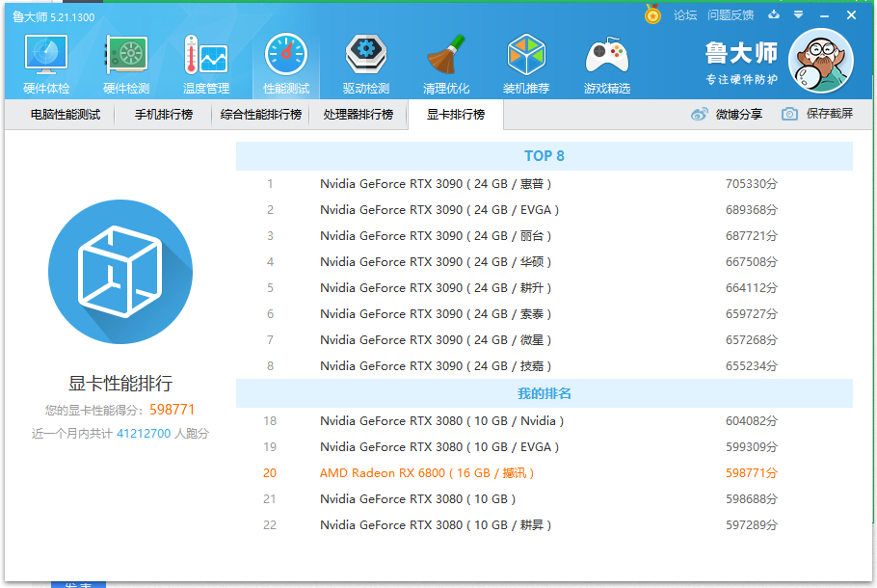Click the 我的排名 header

545,393
